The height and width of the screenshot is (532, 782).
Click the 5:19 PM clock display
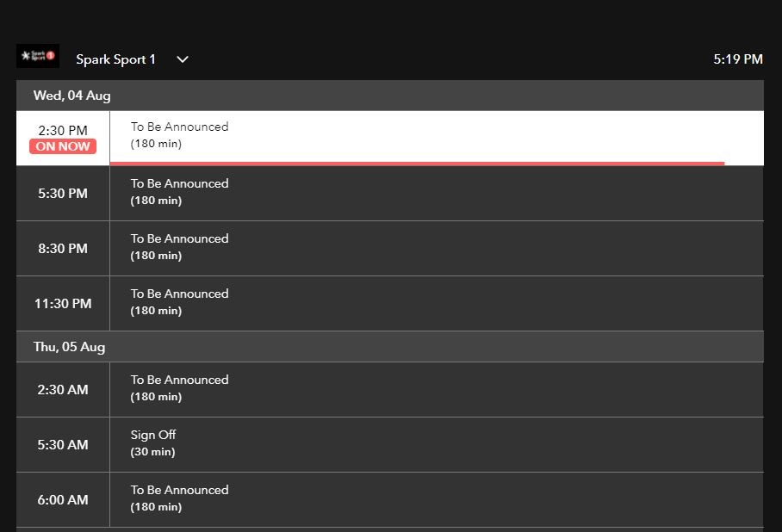[x=737, y=59]
